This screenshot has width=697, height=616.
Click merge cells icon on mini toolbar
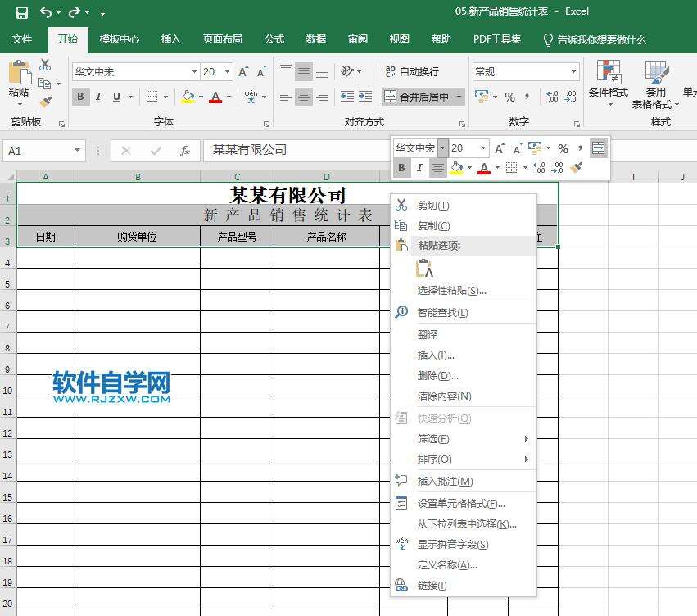599,148
